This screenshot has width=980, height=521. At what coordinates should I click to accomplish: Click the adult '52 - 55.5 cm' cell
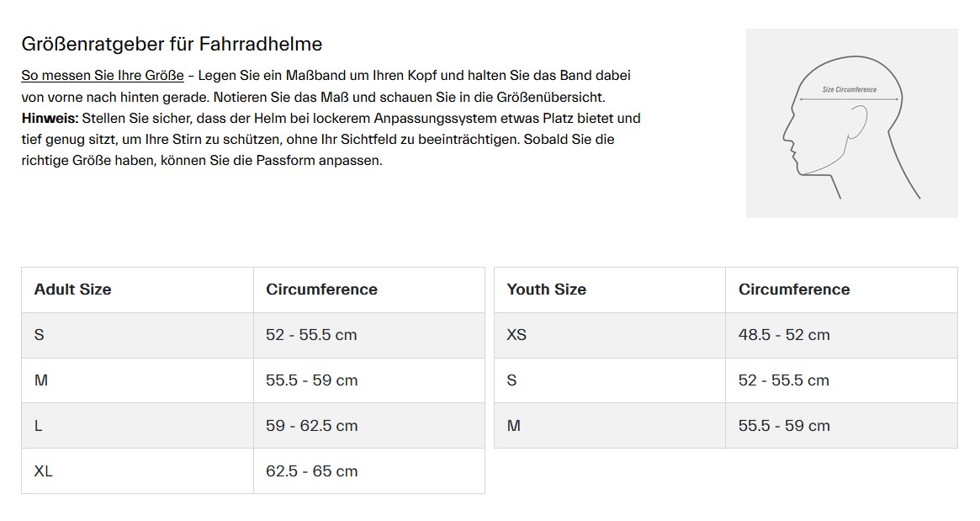[x=369, y=335]
